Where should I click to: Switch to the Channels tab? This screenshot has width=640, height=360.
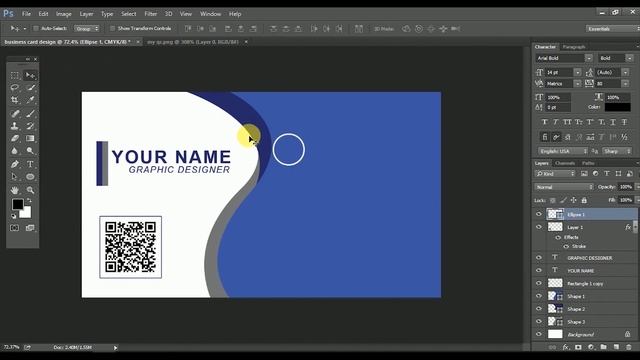pyautogui.click(x=565, y=163)
